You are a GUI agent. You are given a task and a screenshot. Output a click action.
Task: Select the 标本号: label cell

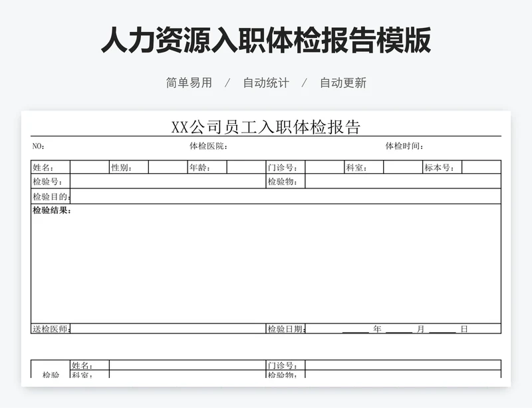pyautogui.click(x=442, y=167)
